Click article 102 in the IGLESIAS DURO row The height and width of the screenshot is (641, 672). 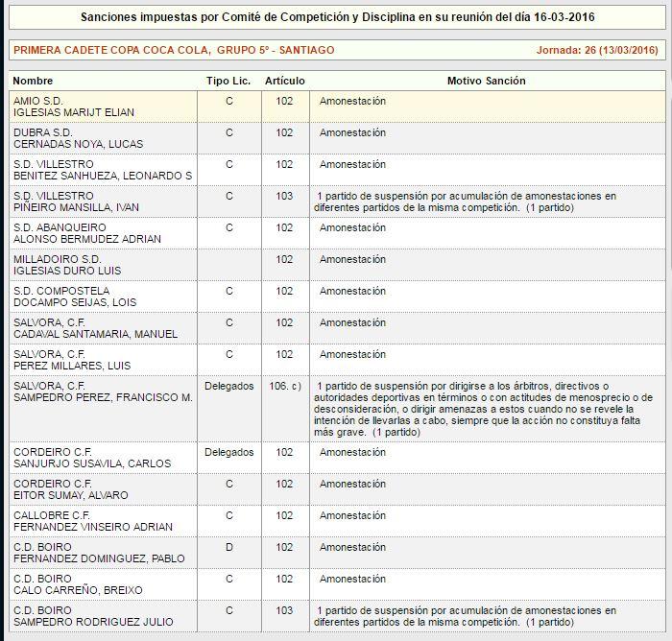click(x=284, y=260)
